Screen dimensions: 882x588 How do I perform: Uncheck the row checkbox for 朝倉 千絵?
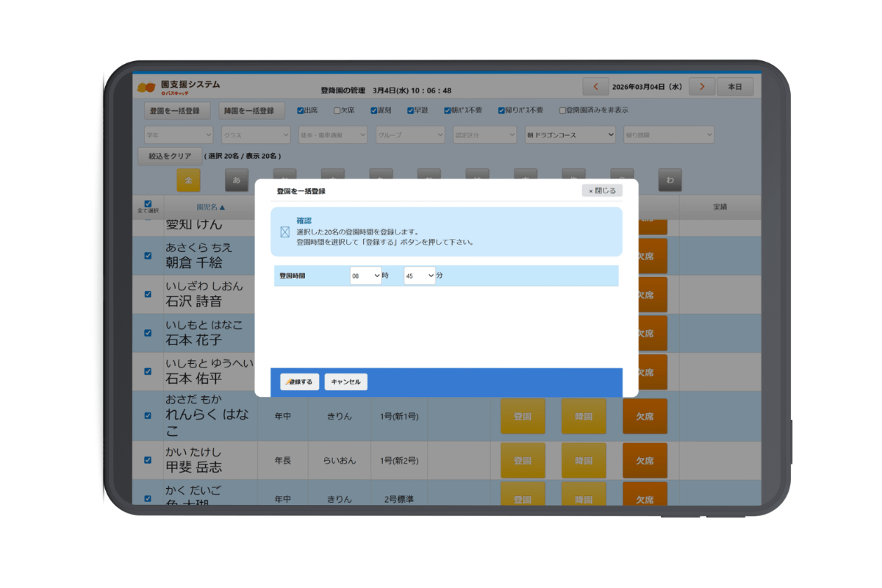[148, 256]
